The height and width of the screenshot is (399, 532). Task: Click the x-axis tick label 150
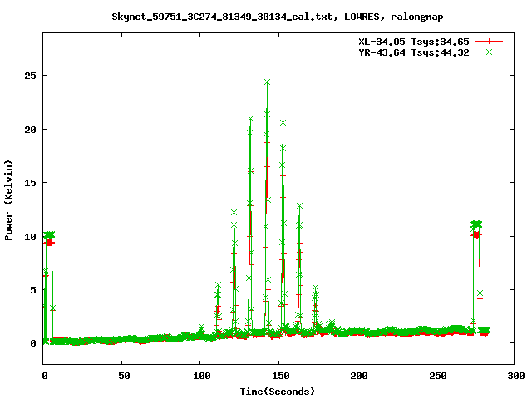[281, 376]
